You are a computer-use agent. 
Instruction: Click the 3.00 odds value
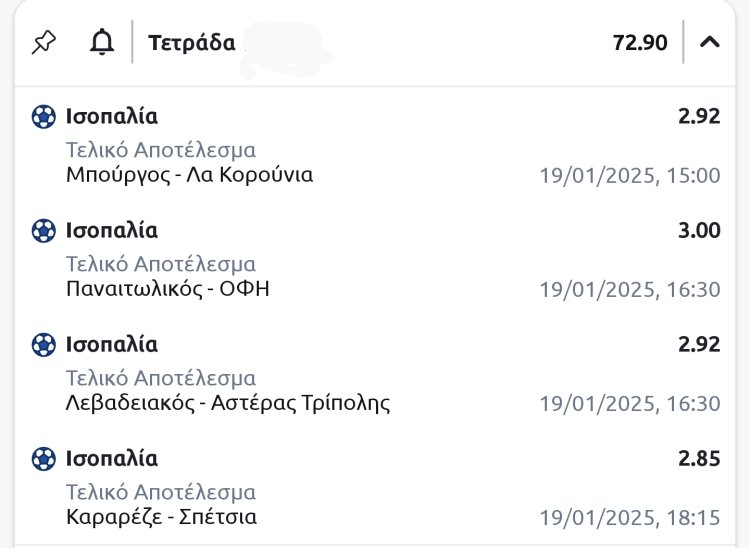pos(699,231)
